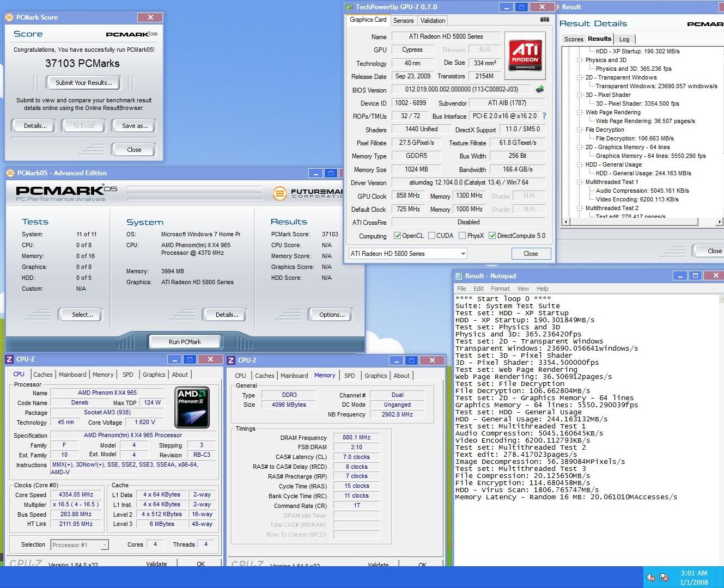Click Options... under Results in PCMark05
724x588 pixels.
(x=332, y=315)
